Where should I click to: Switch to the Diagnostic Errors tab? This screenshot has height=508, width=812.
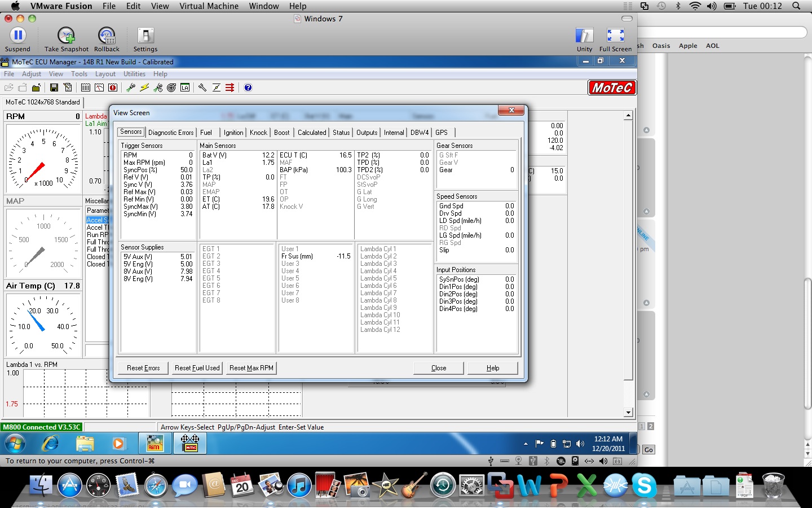[x=171, y=132]
